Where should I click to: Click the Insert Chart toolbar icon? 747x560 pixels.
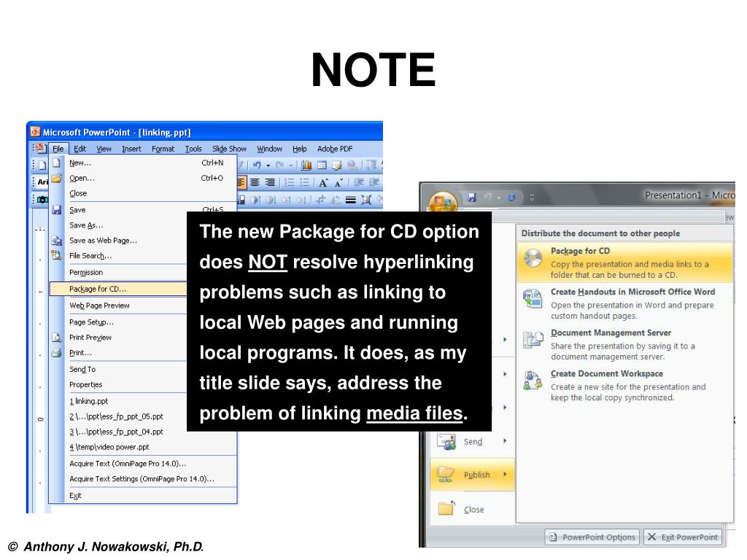(x=306, y=165)
